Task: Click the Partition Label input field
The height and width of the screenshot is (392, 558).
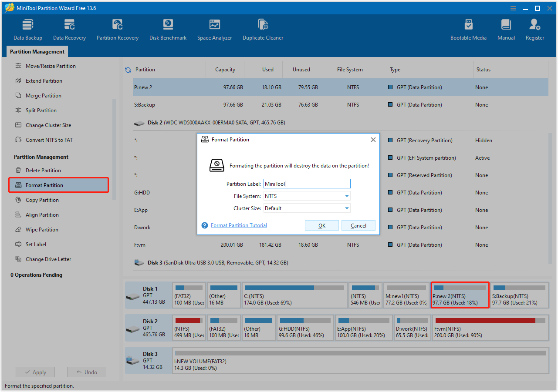Action: click(x=307, y=184)
